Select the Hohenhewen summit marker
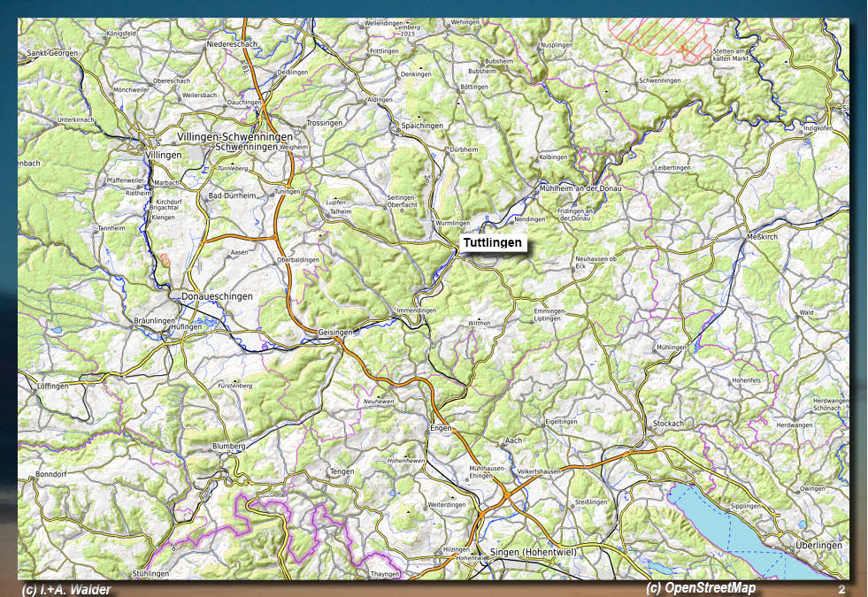Image resolution: width=868 pixels, height=597 pixels. (x=406, y=455)
